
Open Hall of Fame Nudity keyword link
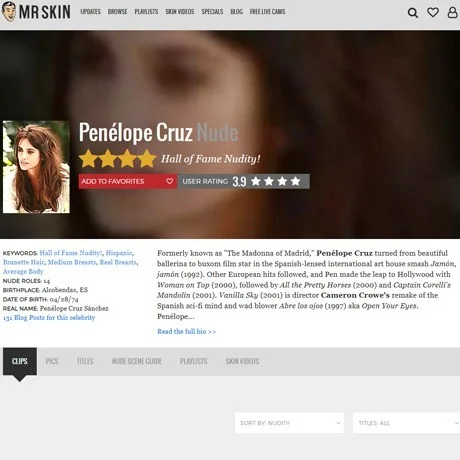click(71, 253)
